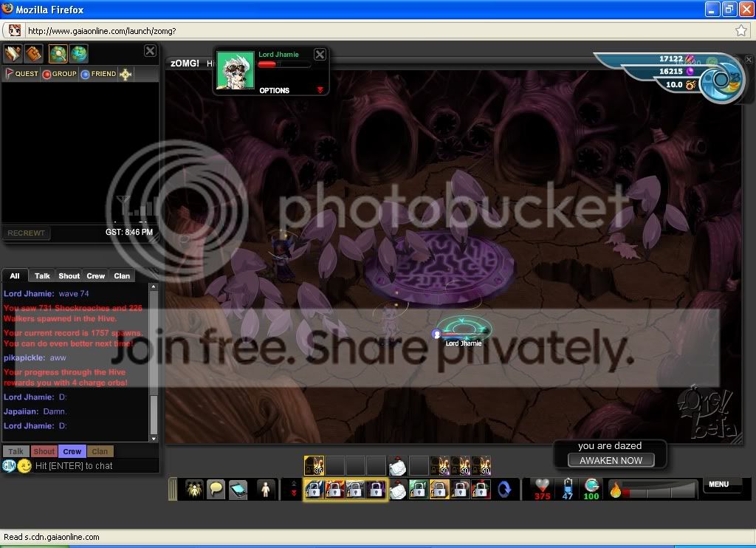Click the chat log scrollbar thumb
Image resolution: width=756 pixels, height=548 pixels.
[154, 415]
